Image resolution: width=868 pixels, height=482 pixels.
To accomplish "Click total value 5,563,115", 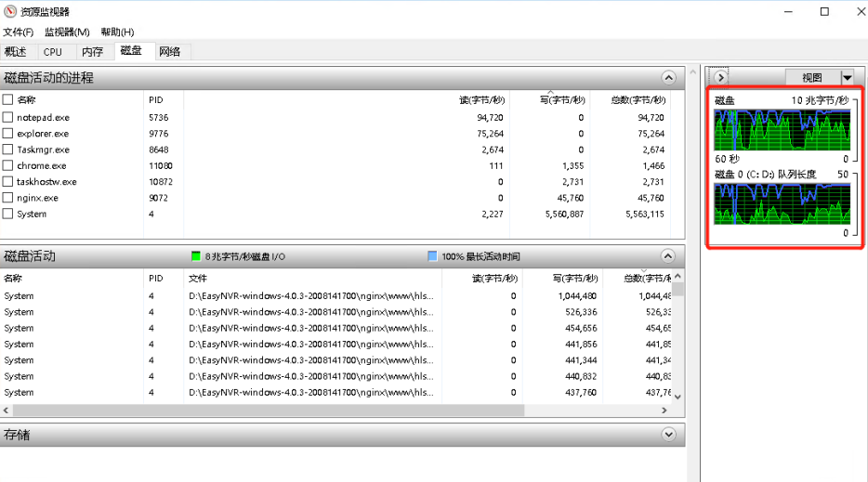I will (645, 215).
